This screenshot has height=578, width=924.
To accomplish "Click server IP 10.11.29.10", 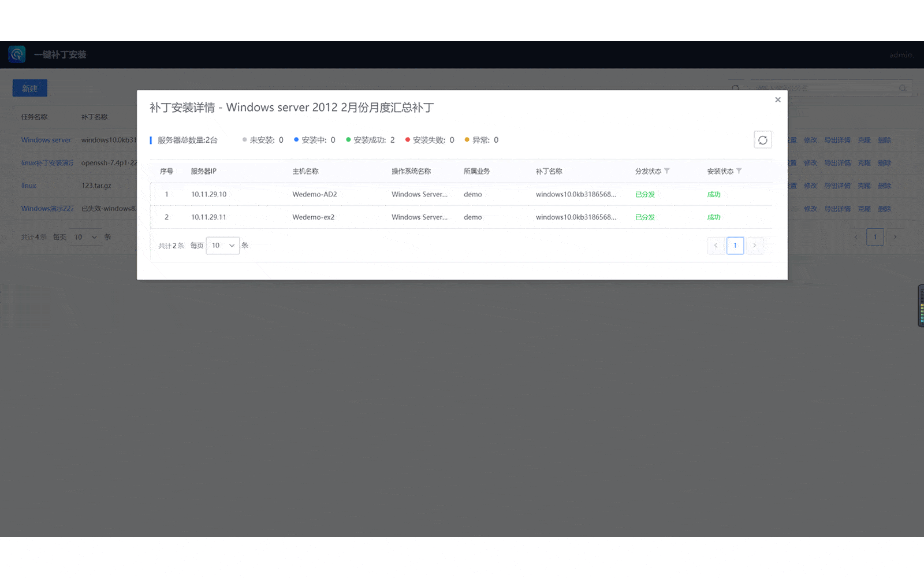I will point(209,194).
